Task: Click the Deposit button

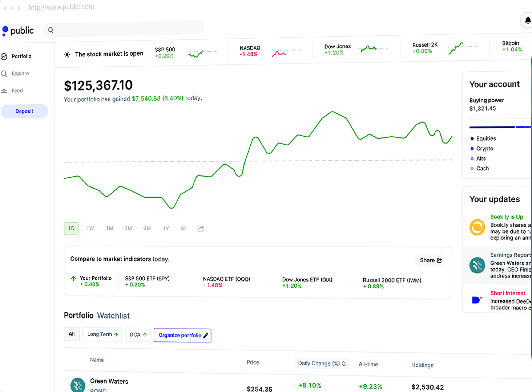Action: click(24, 111)
